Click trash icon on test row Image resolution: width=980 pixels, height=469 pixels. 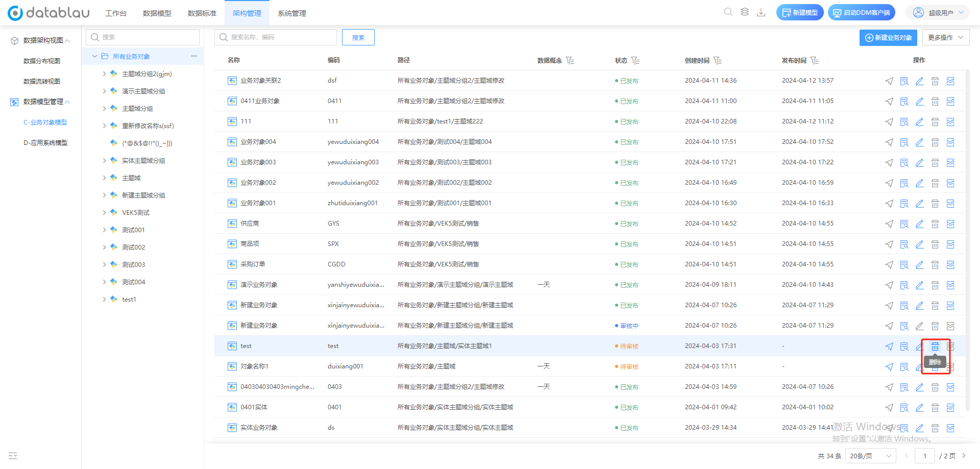click(935, 347)
